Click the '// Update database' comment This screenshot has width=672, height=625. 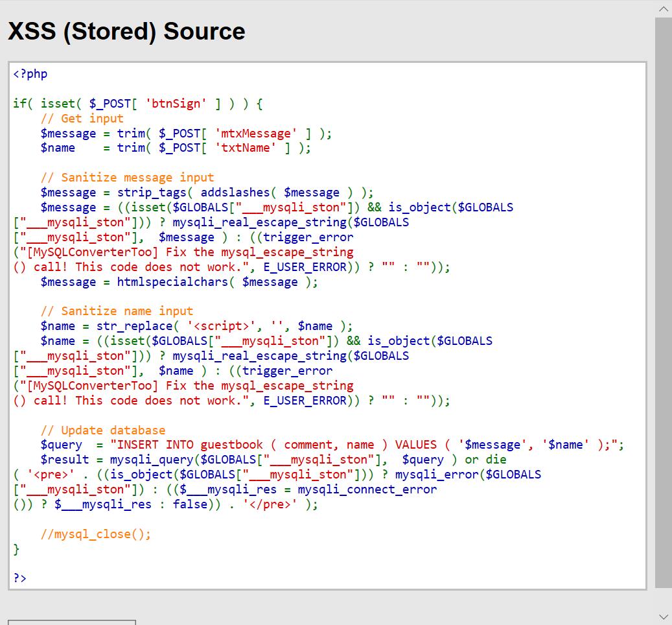(x=103, y=430)
